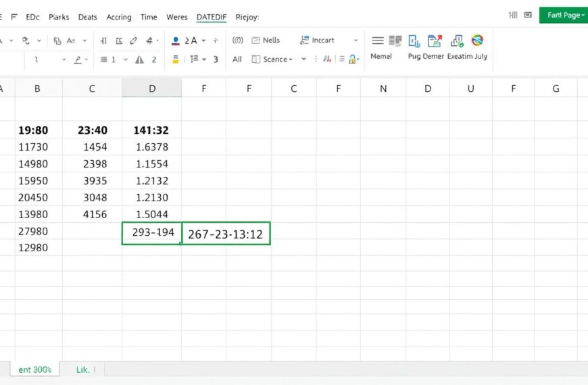The height and width of the screenshot is (385, 588).
Task: Click the small plus move icon
Action: pos(215,41)
